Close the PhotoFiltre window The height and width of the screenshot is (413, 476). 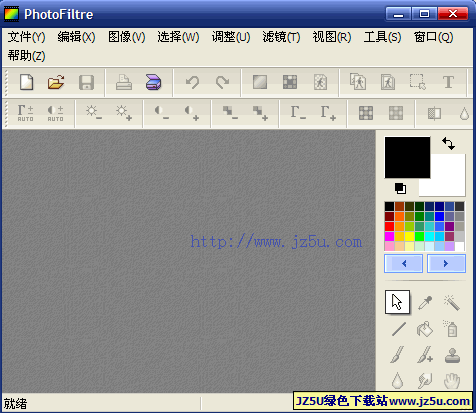(x=453, y=14)
